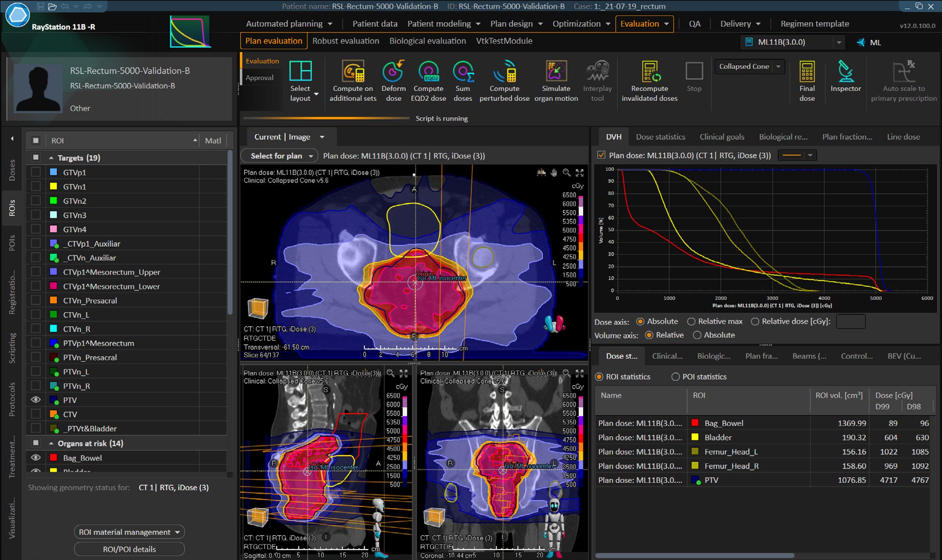Open the Robust evaluation tab
The image size is (942, 560).
[x=346, y=41]
